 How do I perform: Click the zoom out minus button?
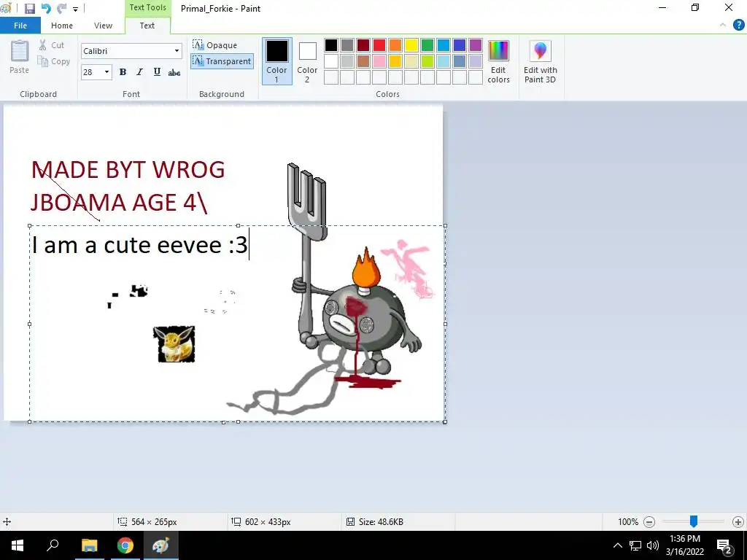[x=649, y=522]
